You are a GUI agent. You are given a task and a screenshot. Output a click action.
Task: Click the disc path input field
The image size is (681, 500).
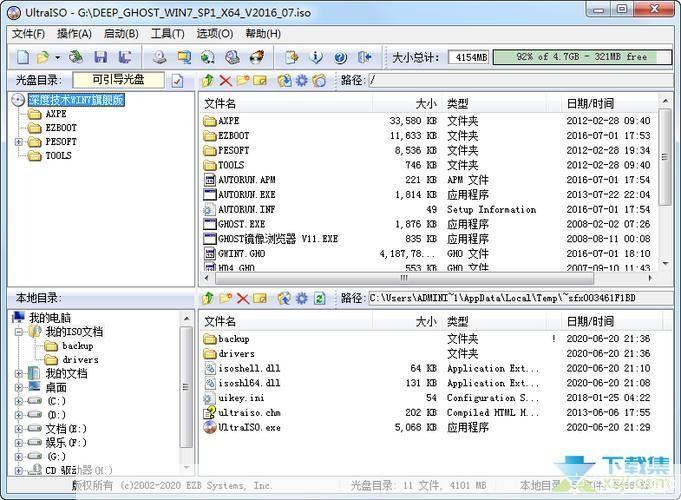(520, 80)
